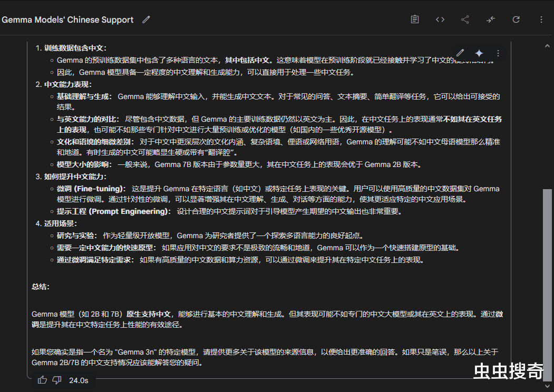
Task: Click the 24.0s response time label
Action: tap(79, 380)
